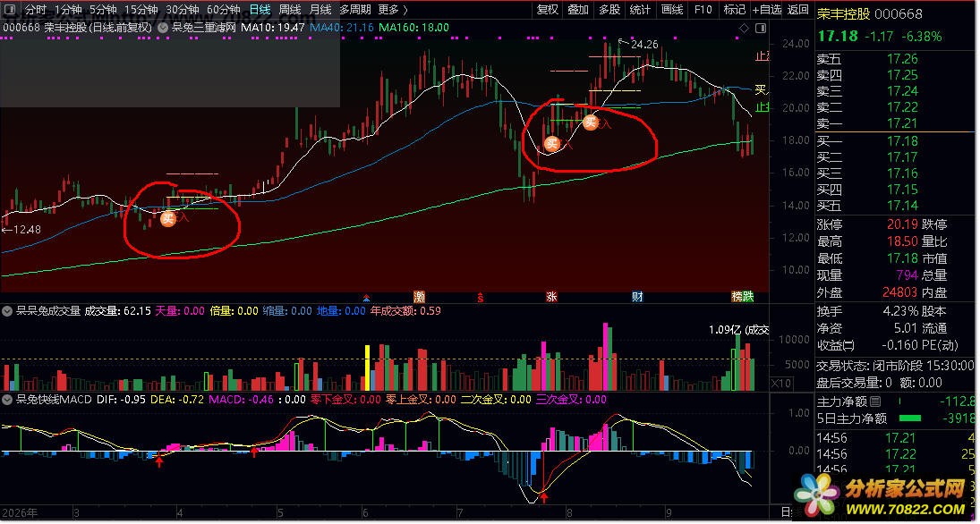Click the 涨 marker icon under the chart
Screen dimensions: 980x524
click(x=551, y=297)
